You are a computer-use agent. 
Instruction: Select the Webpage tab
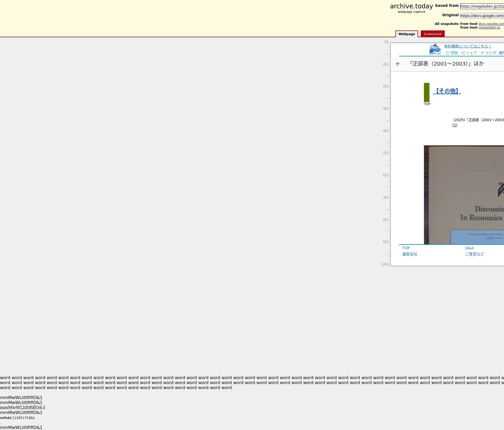406,34
